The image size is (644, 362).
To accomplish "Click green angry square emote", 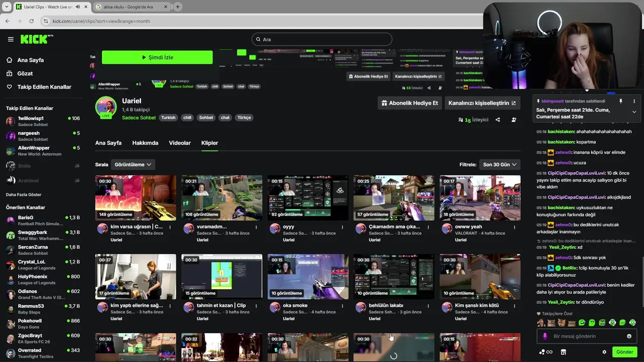I will [x=602, y=323].
